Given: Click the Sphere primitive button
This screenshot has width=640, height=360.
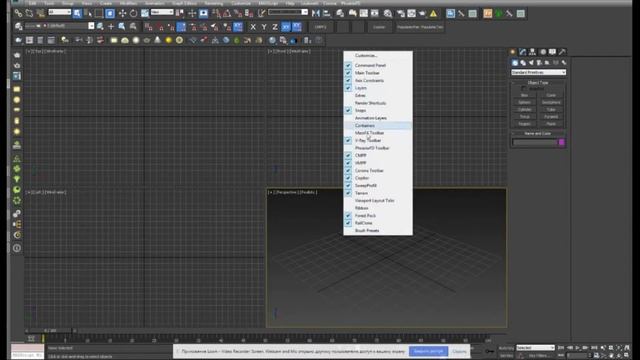Looking at the screenshot, I should click(524, 102).
